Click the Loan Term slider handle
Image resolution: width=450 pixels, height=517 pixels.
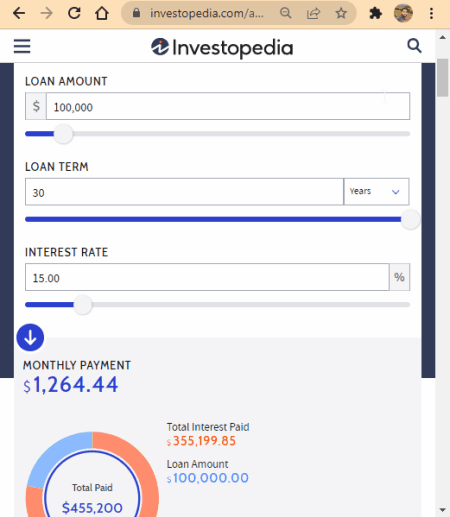point(410,219)
